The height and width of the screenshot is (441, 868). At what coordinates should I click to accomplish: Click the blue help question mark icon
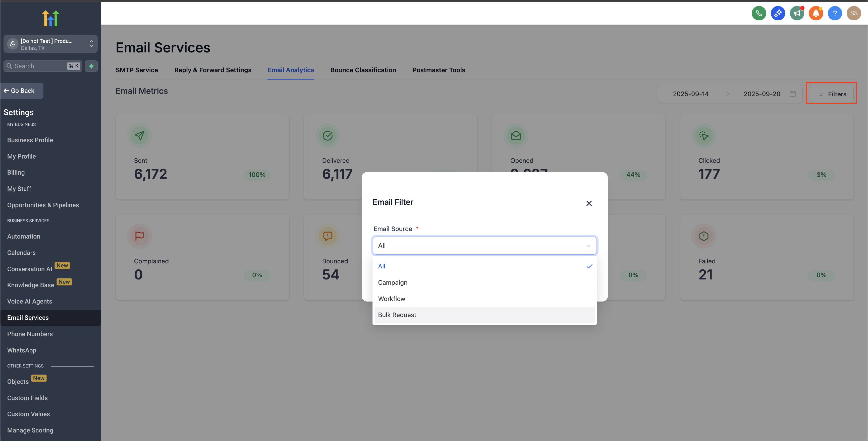(835, 13)
